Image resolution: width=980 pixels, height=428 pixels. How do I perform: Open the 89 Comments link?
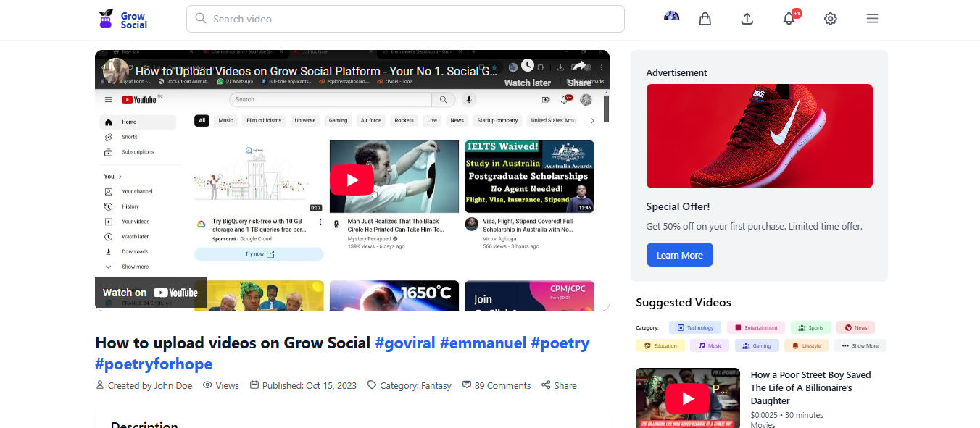(497, 385)
